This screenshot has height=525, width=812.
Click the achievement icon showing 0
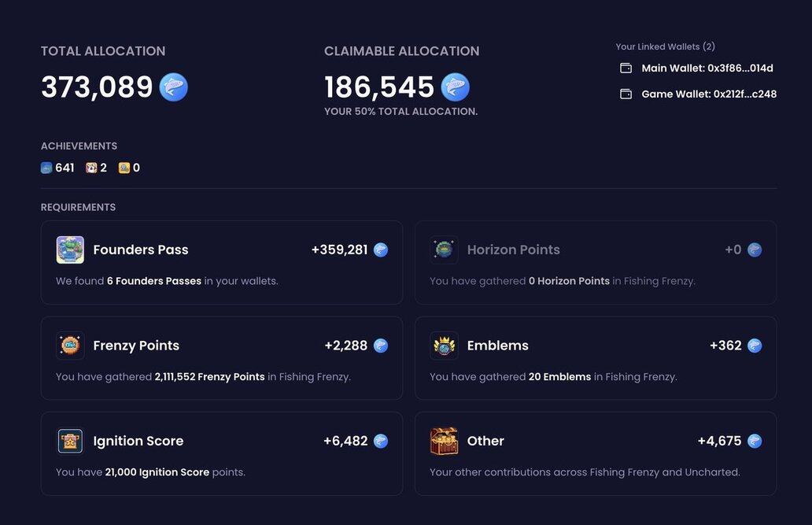pos(124,168)
